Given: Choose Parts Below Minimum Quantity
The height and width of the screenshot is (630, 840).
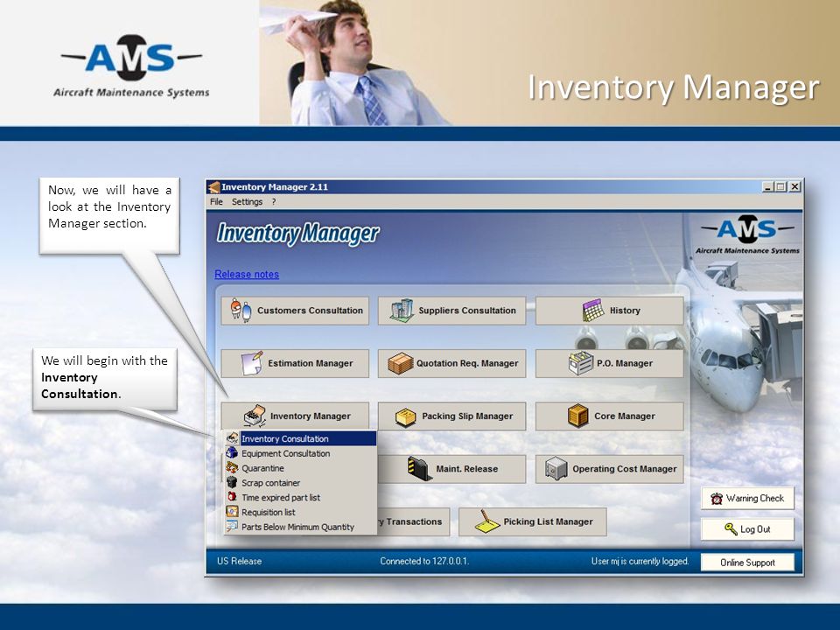Looking at the screenshot, I should (300, 527).
